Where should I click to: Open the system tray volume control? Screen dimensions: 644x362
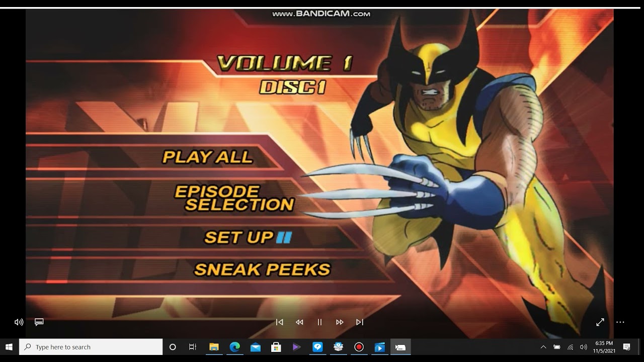click(x=583, y=347)
